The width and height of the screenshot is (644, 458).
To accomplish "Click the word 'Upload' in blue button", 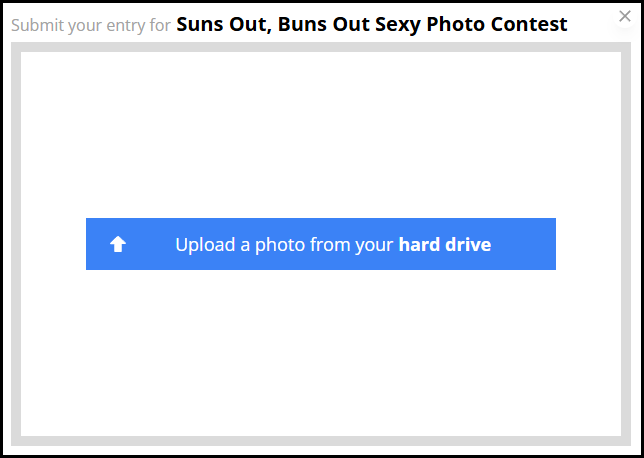I will tap(205, 244).
